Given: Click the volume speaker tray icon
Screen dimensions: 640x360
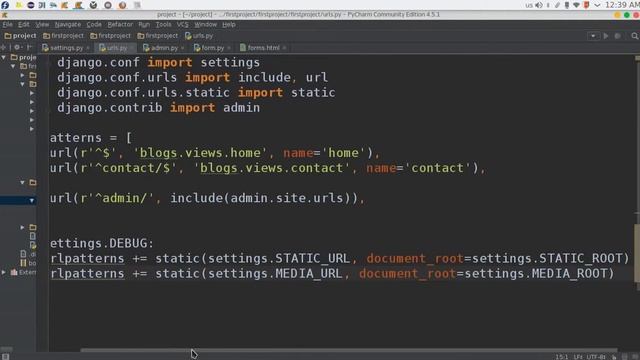Looking at the screenshot, I should [539, 5].
